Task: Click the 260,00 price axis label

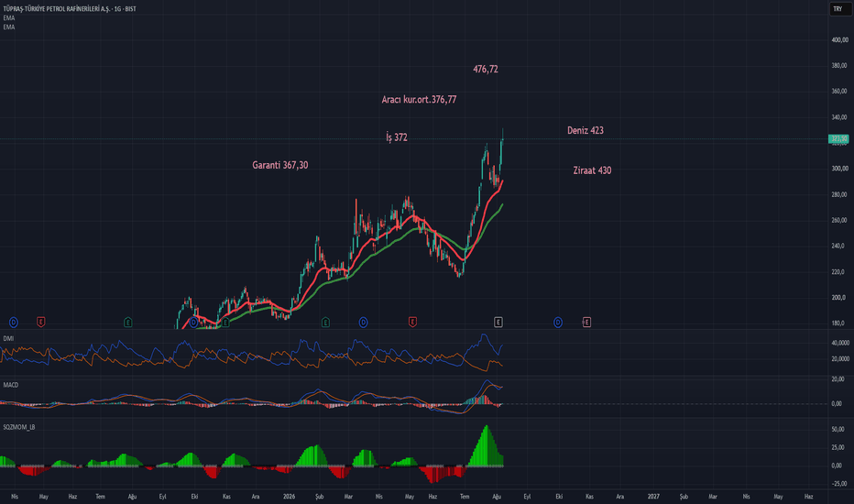Action: (840, 220)
